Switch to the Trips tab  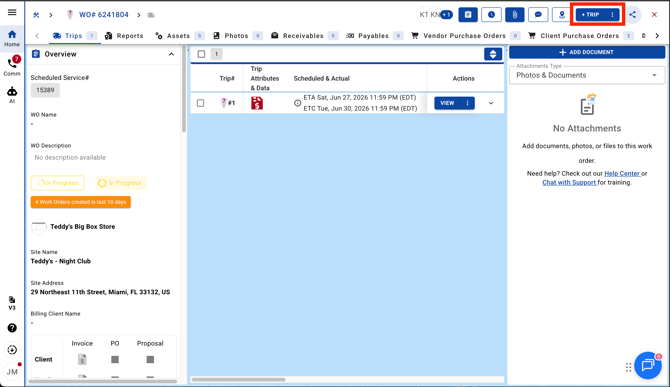pyautogui.click(x=75, y=36)
